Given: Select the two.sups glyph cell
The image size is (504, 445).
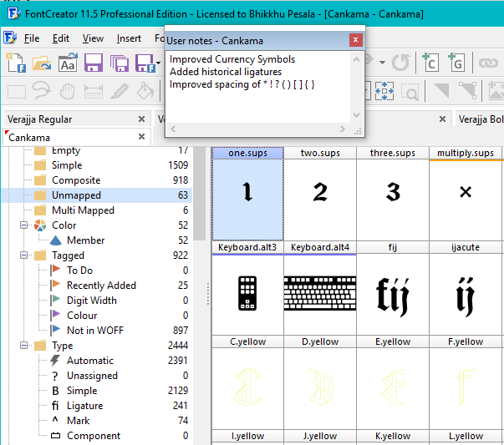Looking at the screenshot, I should (320, 194).
